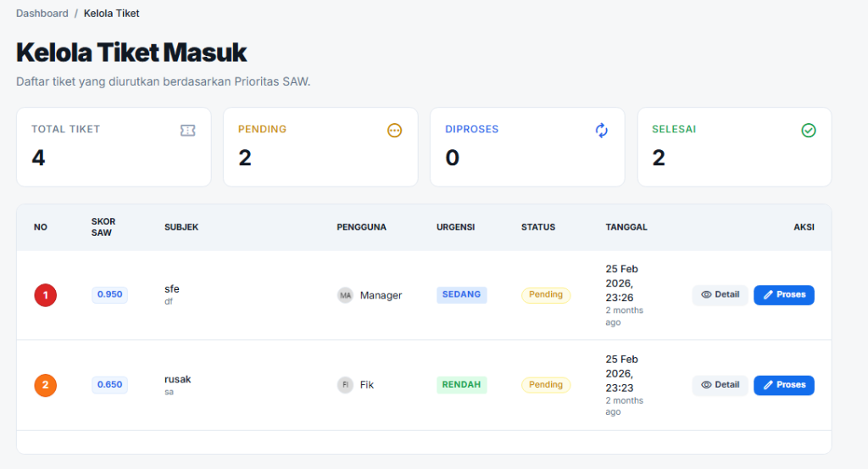Click Proses for the rusak ticket
868x469 pixels.
(x=784, y=385)
